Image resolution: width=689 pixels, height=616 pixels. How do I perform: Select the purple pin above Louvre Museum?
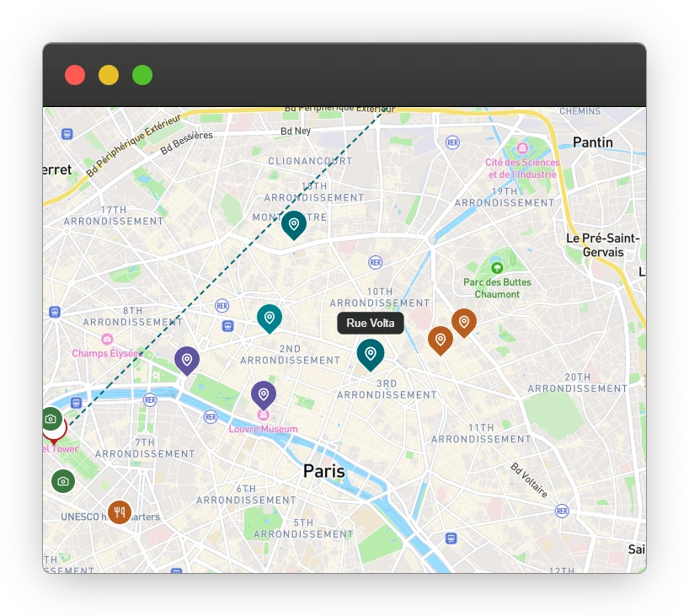263,394
